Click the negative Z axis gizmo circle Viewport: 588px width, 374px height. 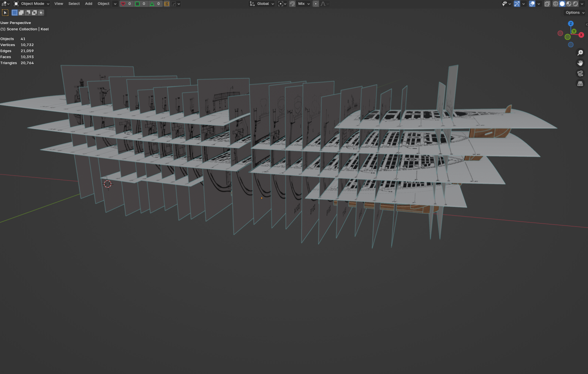point(571,45)
